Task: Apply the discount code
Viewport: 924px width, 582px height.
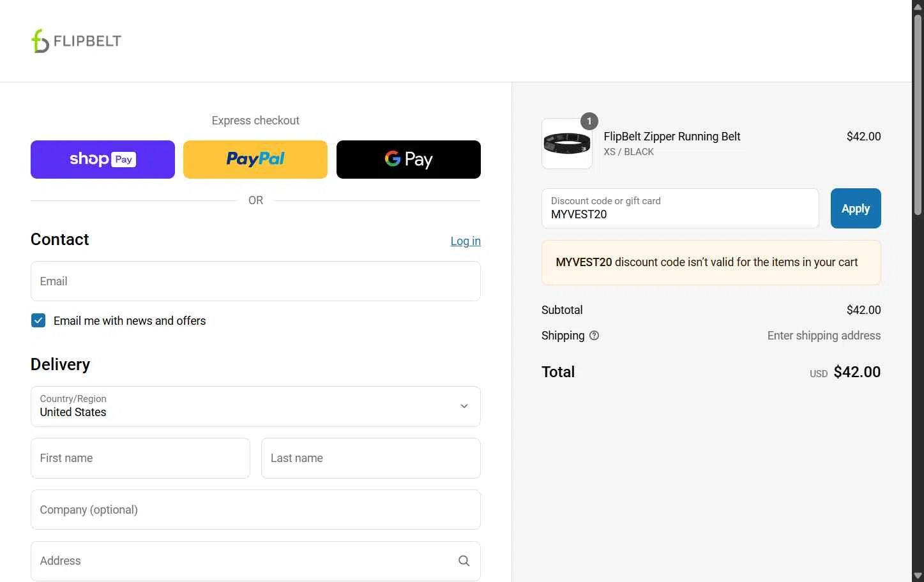Action: pyautogui.click(x=856, y=208)
